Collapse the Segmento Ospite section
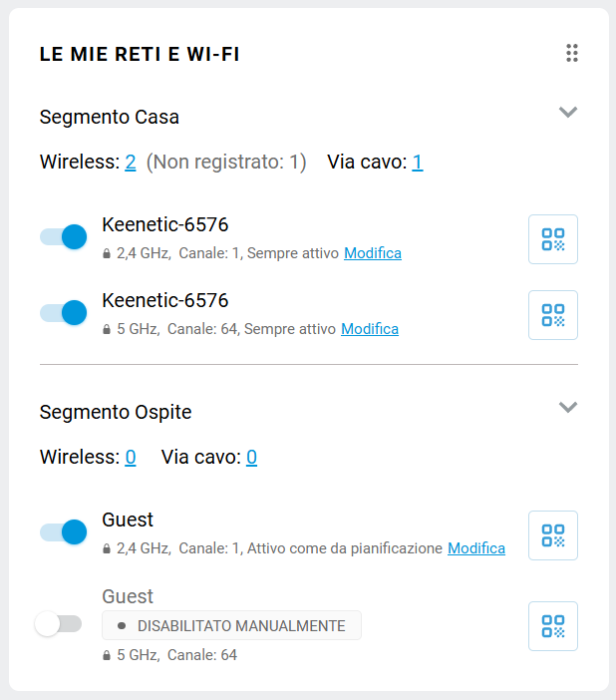Screen dimensions: 616x700 click(568, 407)
